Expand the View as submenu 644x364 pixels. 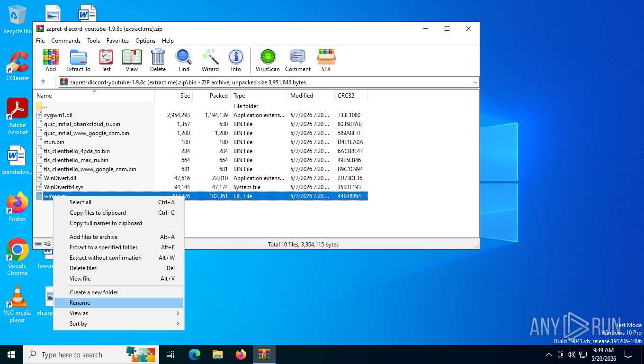pos(119,313)
